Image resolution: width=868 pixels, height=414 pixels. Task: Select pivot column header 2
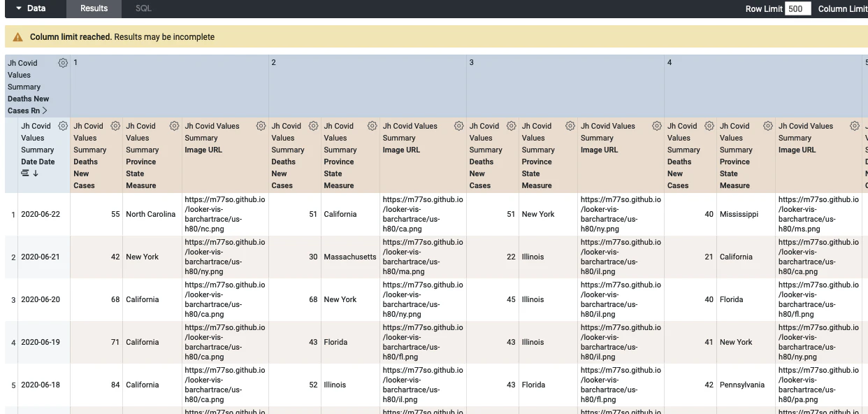coord(368,86)
